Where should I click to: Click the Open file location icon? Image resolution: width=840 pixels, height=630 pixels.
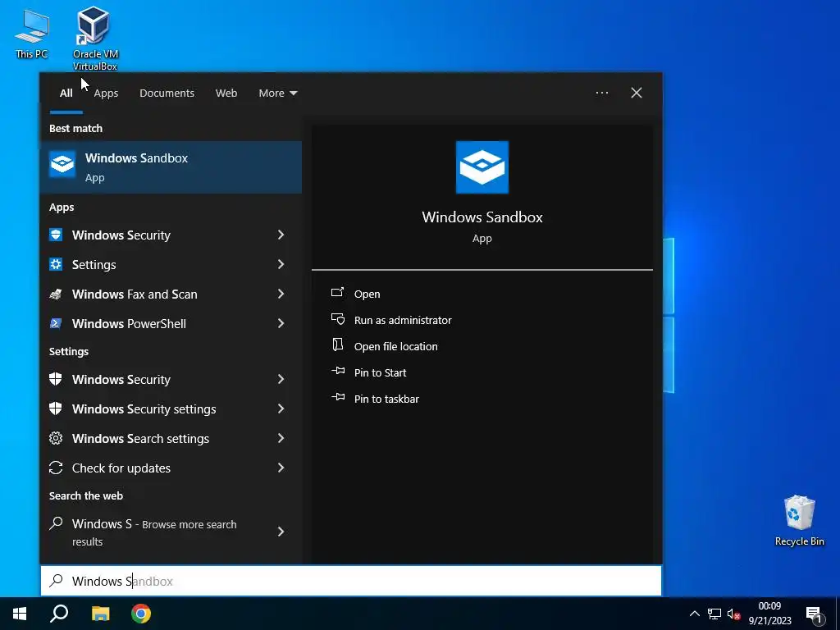pos(337,345)
